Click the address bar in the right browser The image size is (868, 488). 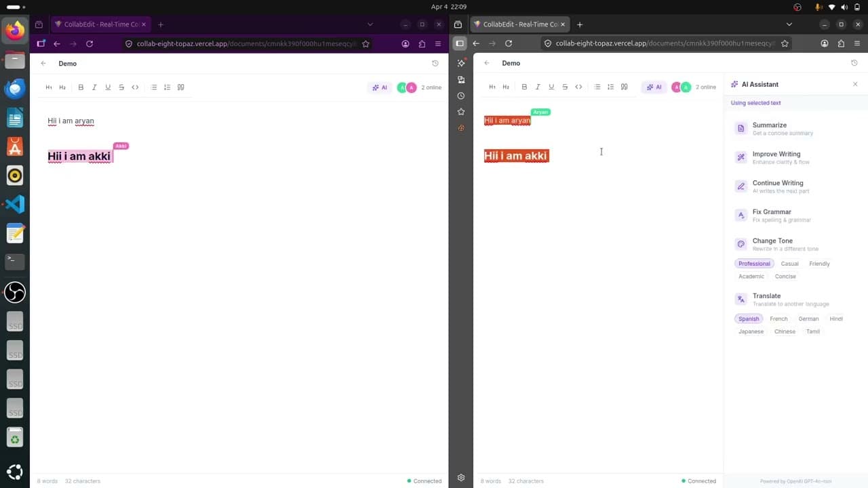(667, 43)
